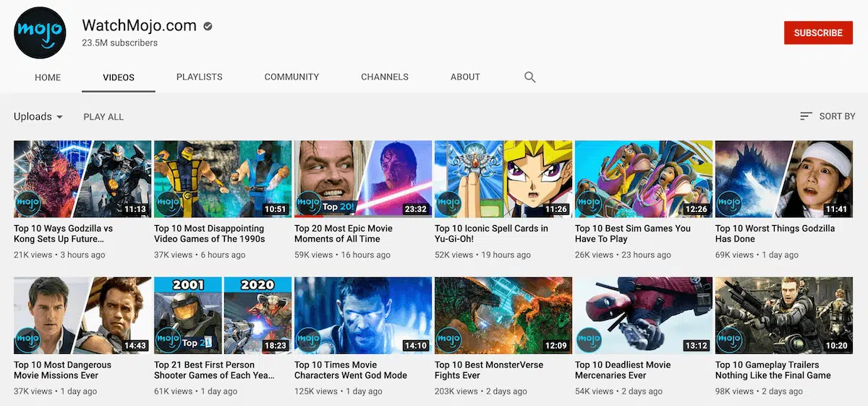
Task: Click the Sort By lines icon
Action: 806,116
